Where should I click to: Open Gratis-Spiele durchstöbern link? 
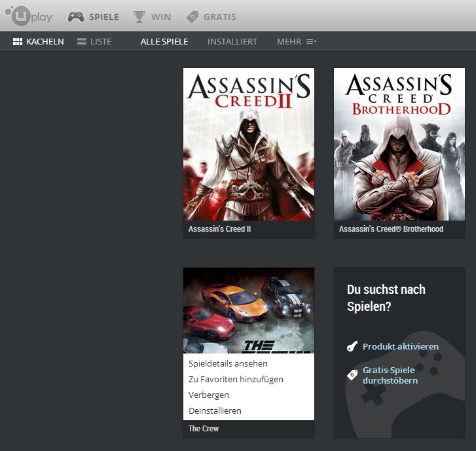[390, 376]
